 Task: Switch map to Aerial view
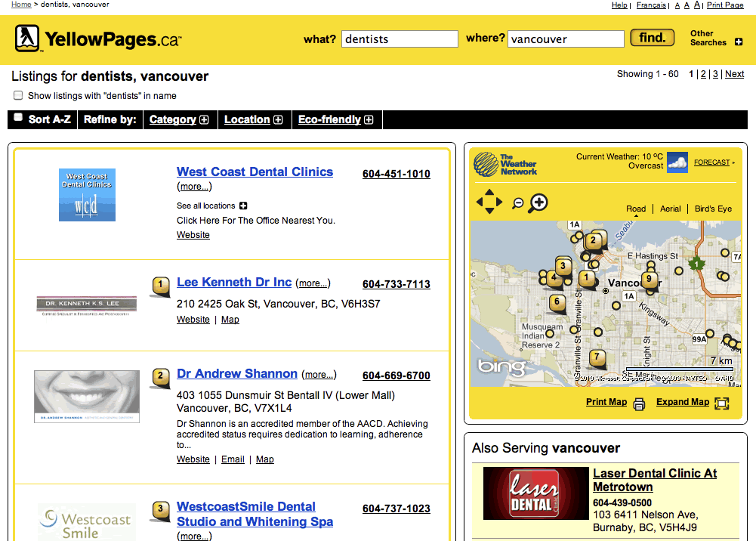coord(670,209)
